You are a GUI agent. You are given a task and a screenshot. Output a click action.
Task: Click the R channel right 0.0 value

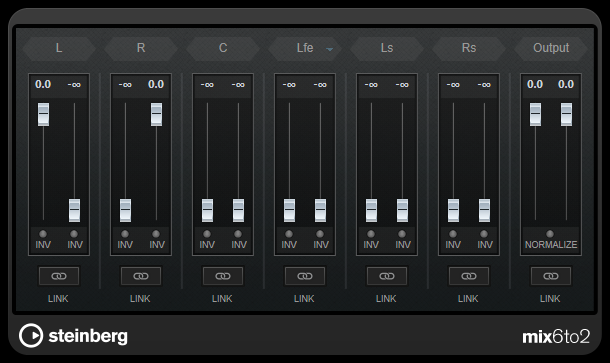pyautogui.click(x=156, y=84)
